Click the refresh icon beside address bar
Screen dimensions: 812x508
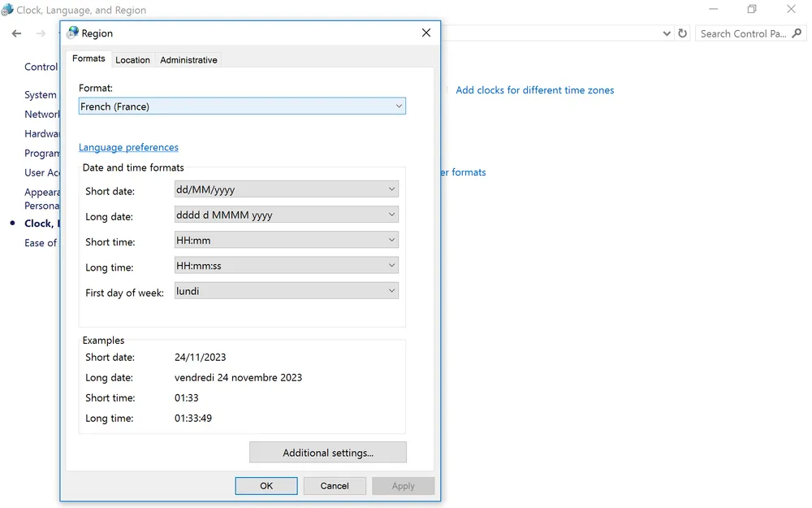coord(682,33)
